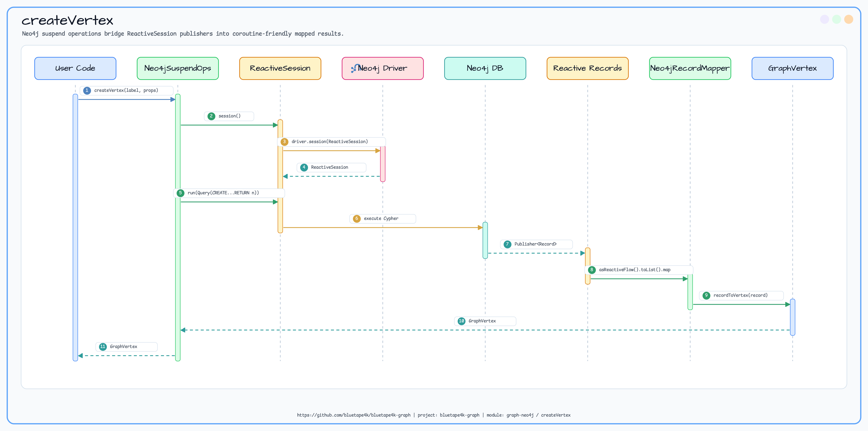Select the Neo4jRecordMapper participant box
The width and height of the screenshot is (868, 431).
click(690, 68)
